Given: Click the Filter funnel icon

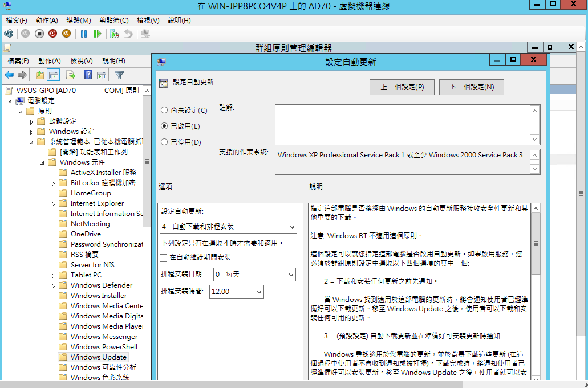Looking at the screenshot, I should 119,75.
